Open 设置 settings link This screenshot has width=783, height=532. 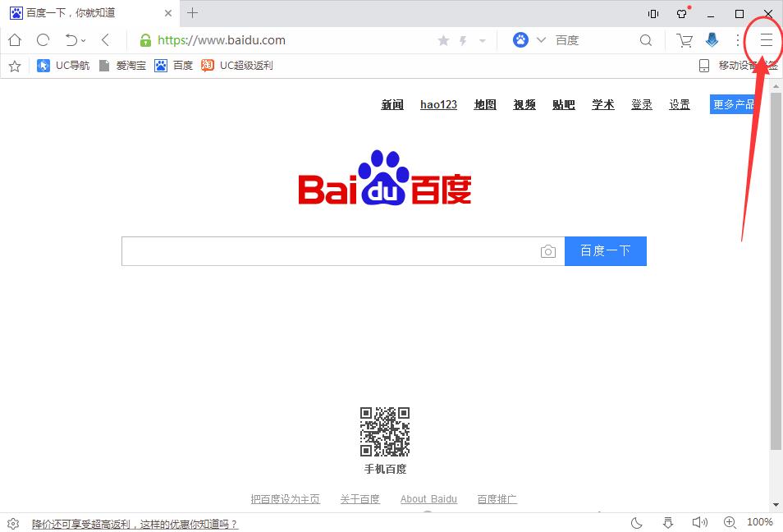(x=680, y=104)
